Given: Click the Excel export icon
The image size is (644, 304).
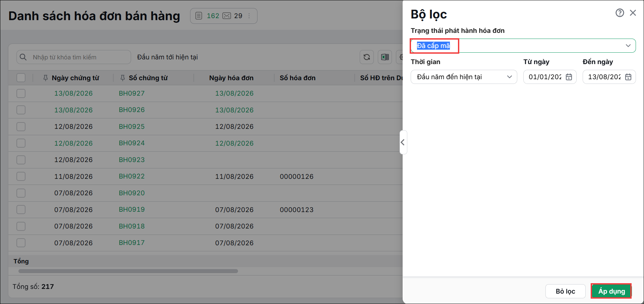Looking at the screenshot, I should point(385,57).
